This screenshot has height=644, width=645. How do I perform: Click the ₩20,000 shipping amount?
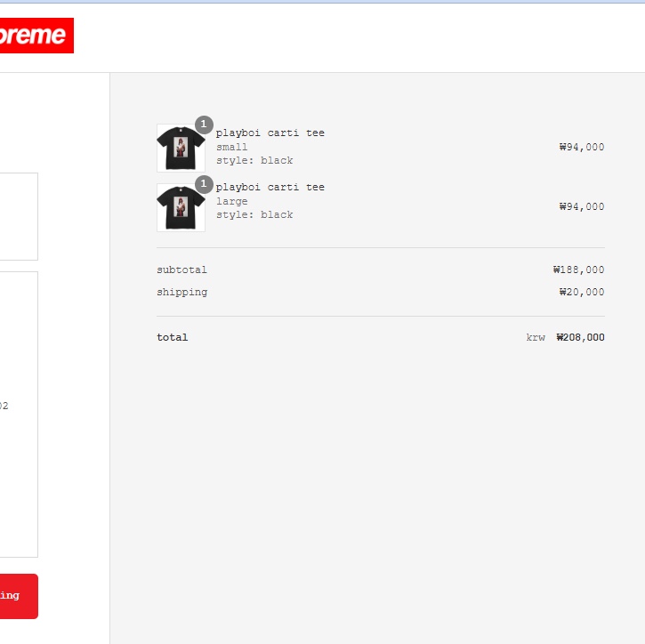[x=582, y=292]
